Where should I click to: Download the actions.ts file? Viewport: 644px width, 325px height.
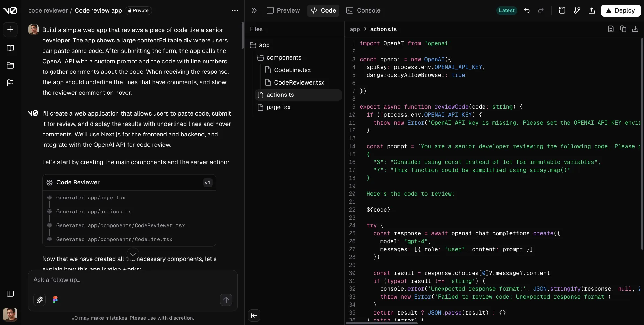tap(635, 29)
